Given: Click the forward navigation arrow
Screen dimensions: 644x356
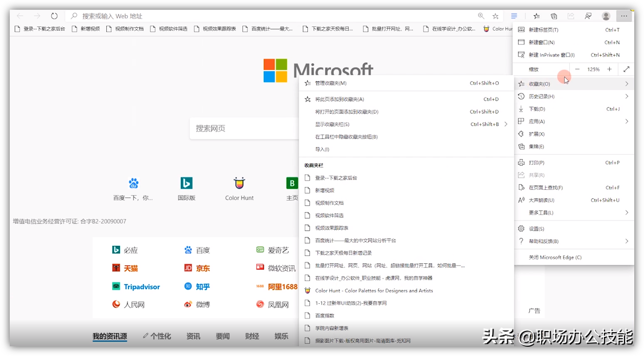Looking at the screenshot, I should (x=37, y=16).
